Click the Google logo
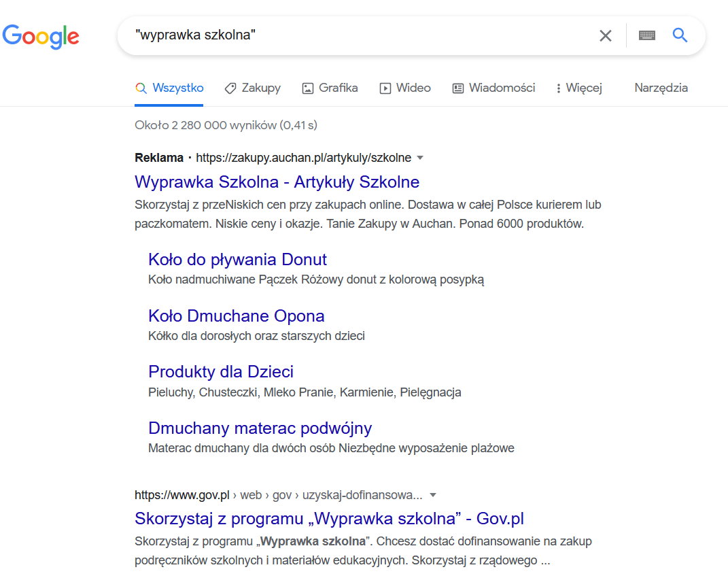This screenshot has height=578, width=728. coord(41,36)
